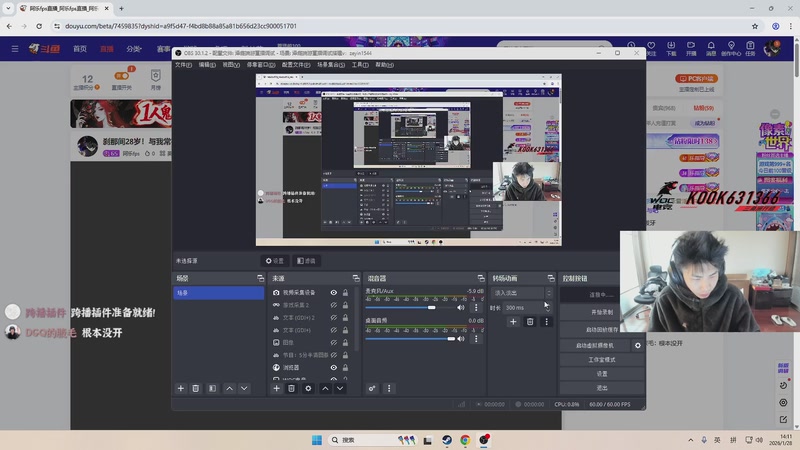Viewport: 800px width, 450px height.
Task: Open Steam from the taskbar
Action: [446, 440]
